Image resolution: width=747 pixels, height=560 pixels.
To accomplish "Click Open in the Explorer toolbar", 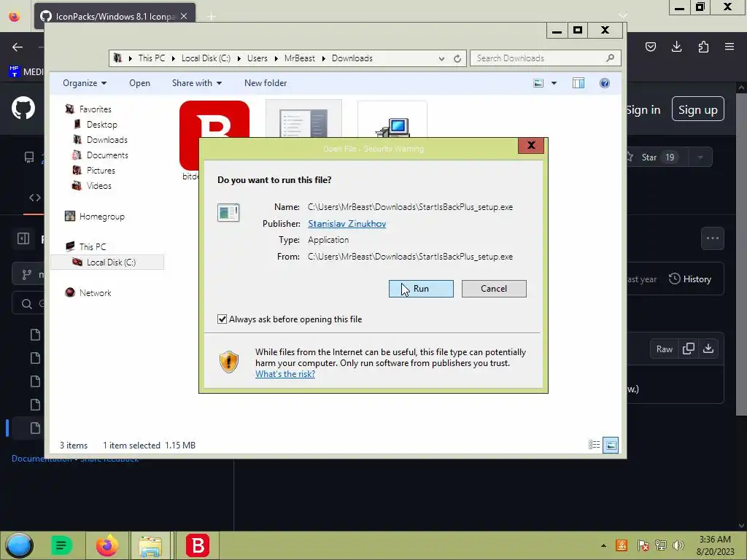I will coord(139,83).
